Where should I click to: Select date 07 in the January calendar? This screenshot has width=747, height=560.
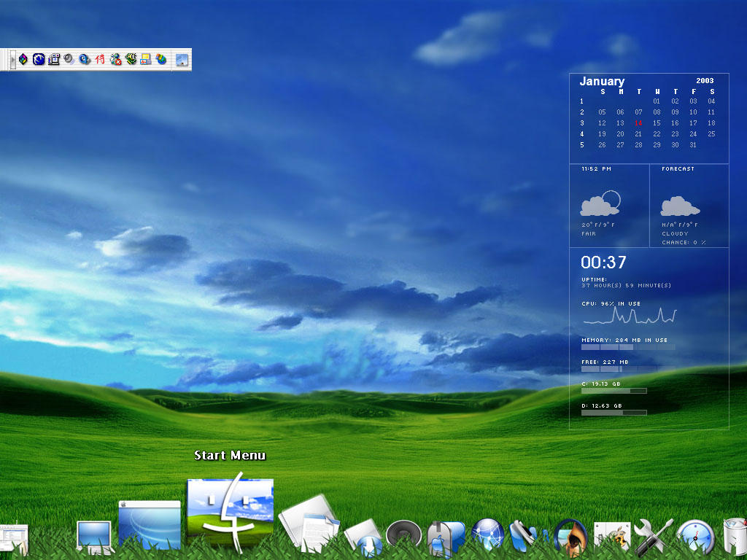point(638,112)
